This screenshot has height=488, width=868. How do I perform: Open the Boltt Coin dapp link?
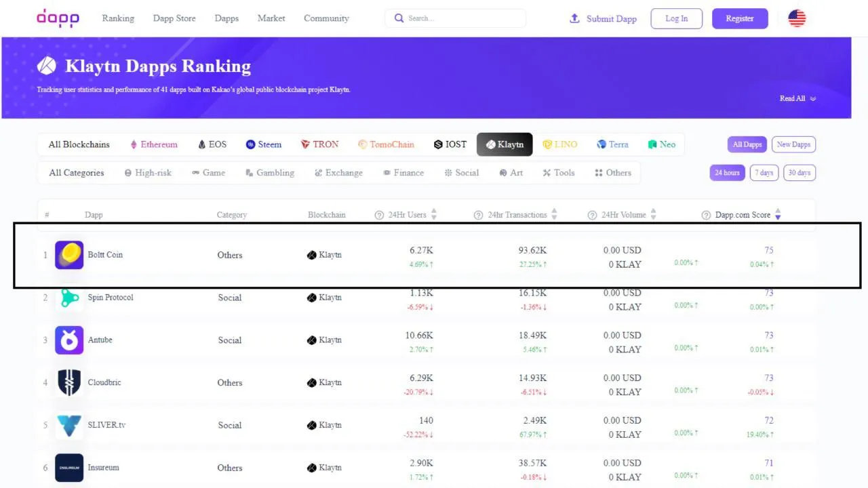pos(105,255)
